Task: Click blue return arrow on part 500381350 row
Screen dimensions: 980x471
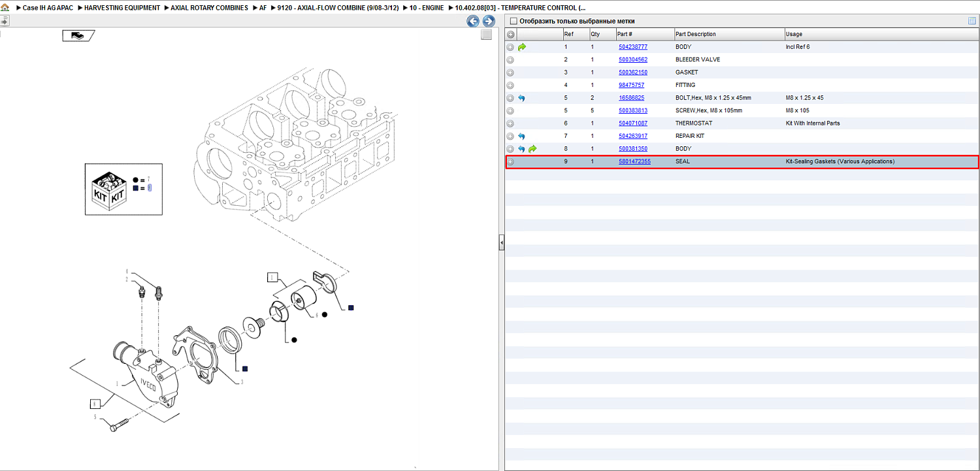Action: 521,149
